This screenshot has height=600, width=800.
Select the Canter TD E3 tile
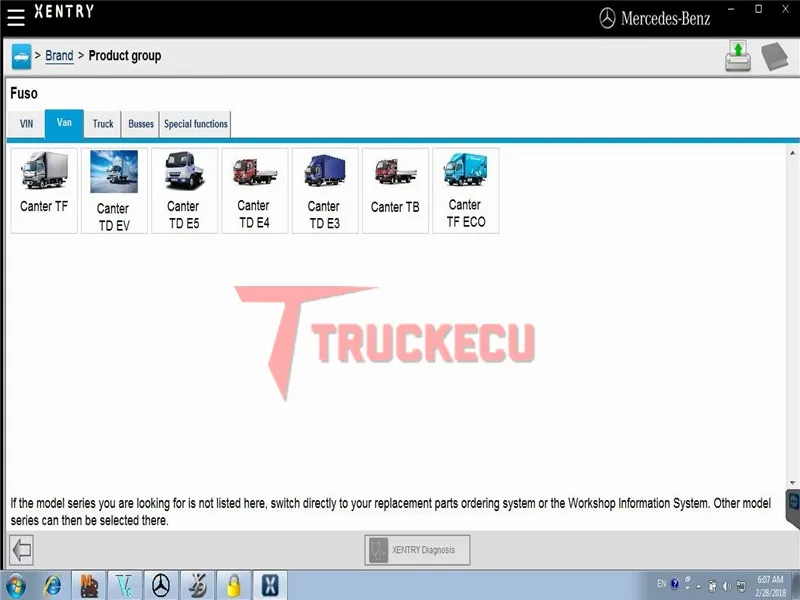325,191
